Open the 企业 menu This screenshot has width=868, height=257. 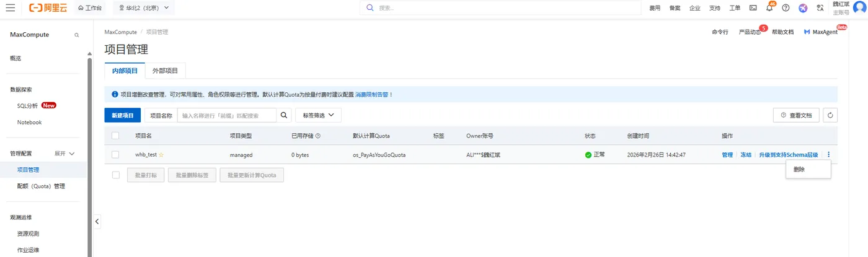(x=694, y=8)
